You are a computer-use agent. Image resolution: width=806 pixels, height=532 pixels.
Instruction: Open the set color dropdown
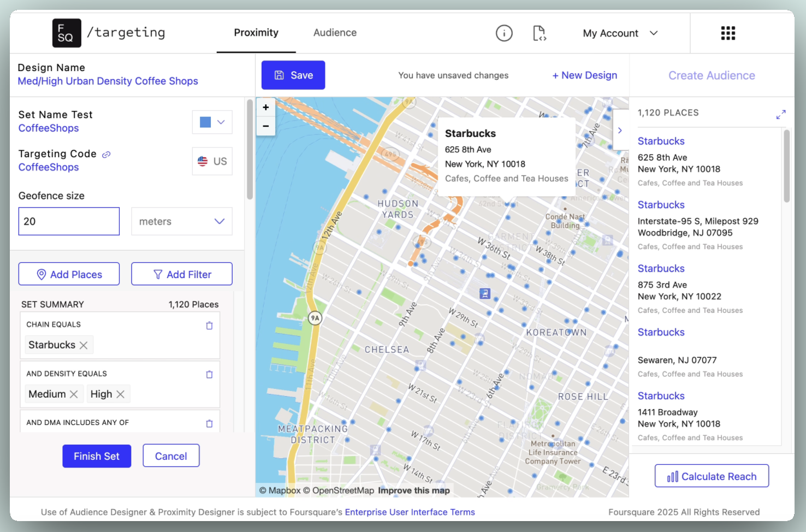coord(212,122)
